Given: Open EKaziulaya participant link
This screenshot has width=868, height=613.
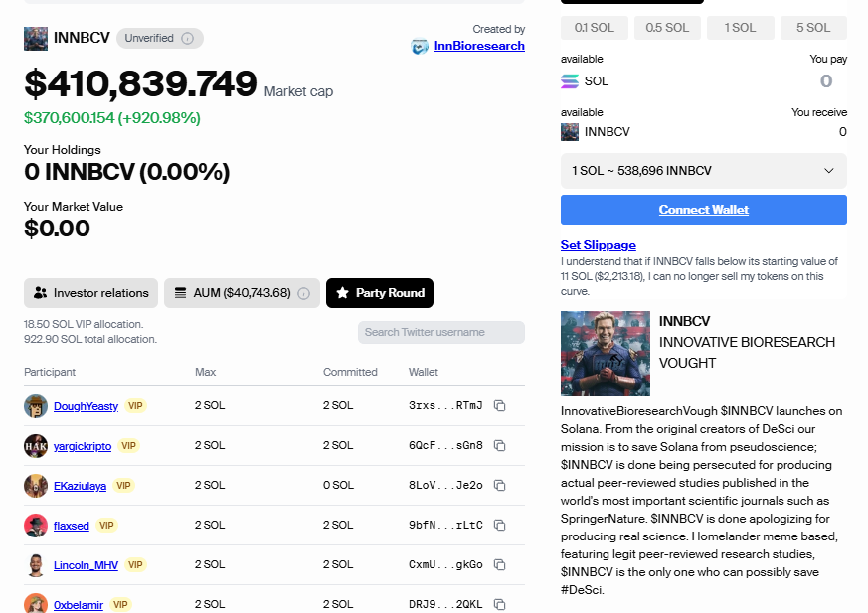Looking at the screenshot, I should coord(80,486).
